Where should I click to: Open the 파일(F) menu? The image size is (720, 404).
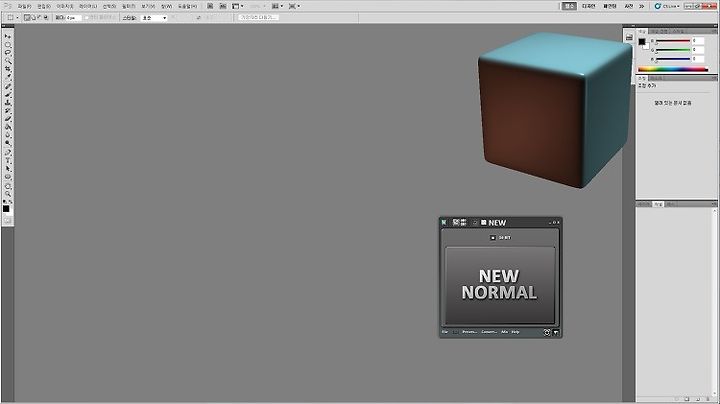coord(24,6)
